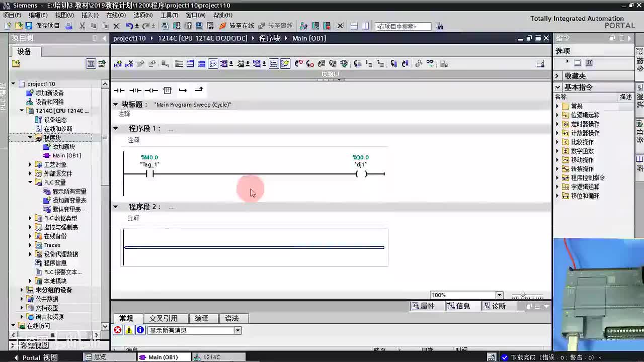
Task: Collapse the PLC 变量 folder
Action: click(30, 183)
